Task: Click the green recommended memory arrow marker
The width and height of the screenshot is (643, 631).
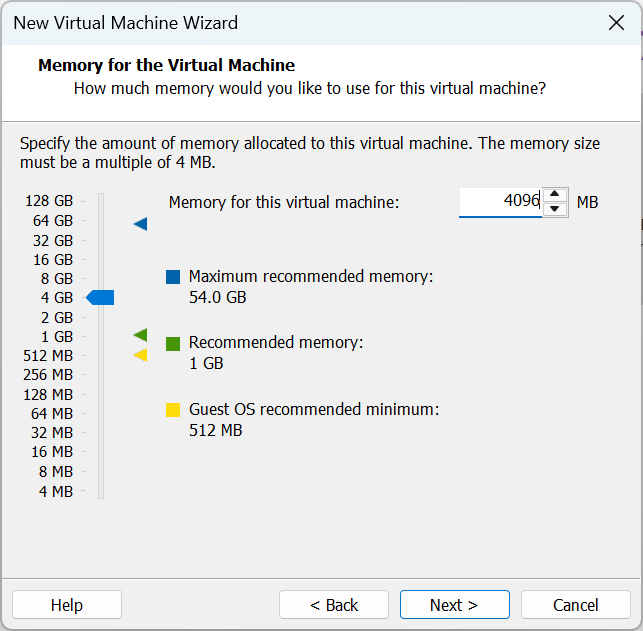Action: 141,335
